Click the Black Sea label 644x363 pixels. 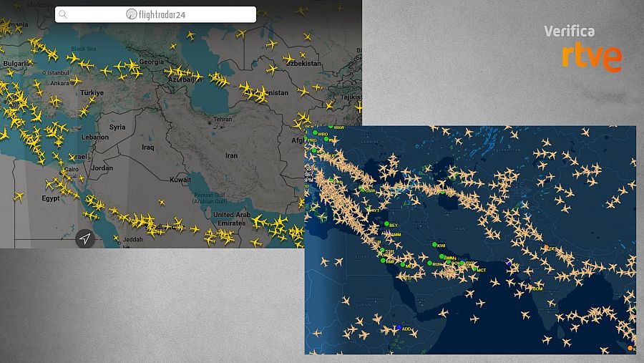(84, 49)
